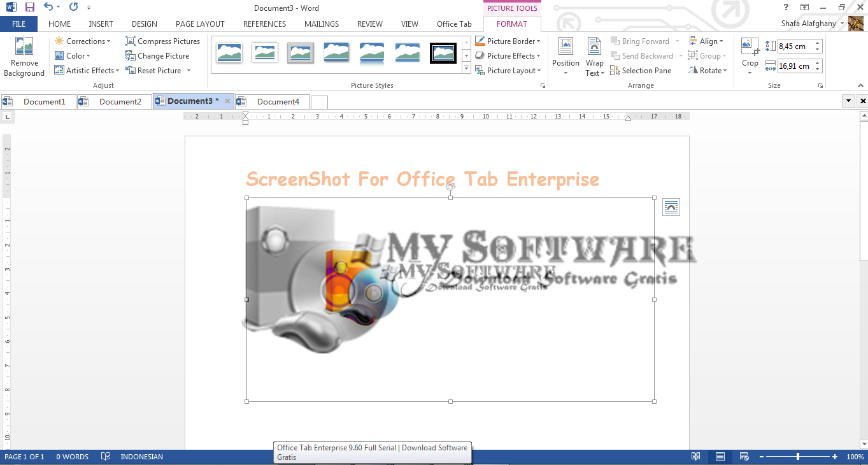Open the Help question mark
This screenshot has height=465, width=868.
pyautogui.click(x=785, y=7)
